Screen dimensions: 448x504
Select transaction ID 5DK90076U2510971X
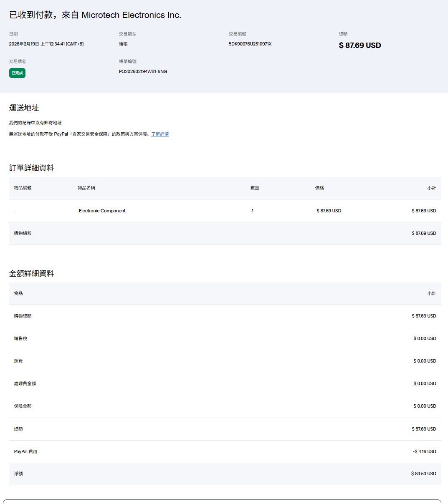pyautogui.click(x=250, y=44)
